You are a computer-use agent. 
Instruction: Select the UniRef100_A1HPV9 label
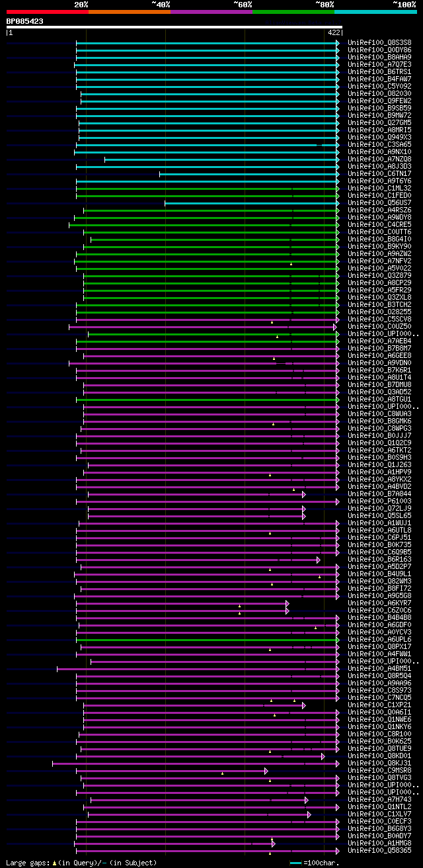pos(379,472)
